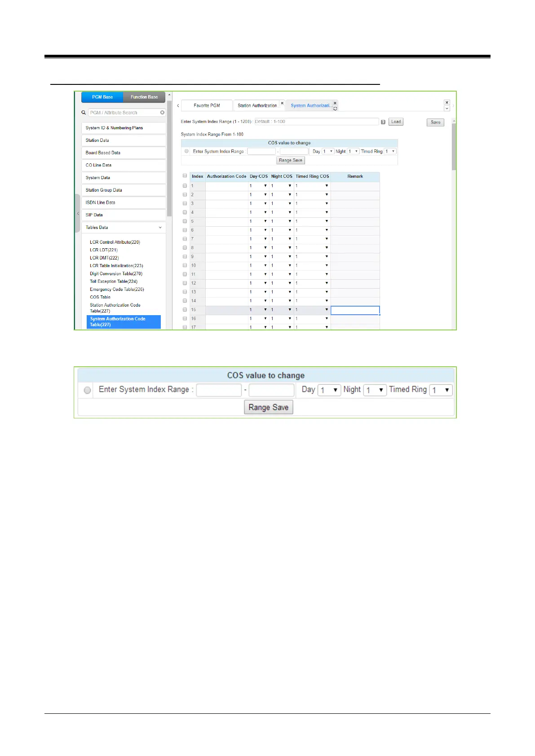The height and width of the screenshot is (756, 535).
Task: Open the Favorite PGM tab
Action: pos(207,105)
